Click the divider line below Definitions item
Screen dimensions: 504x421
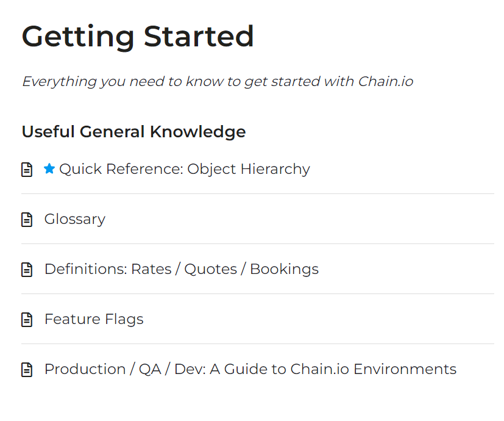tap(257, 294)
